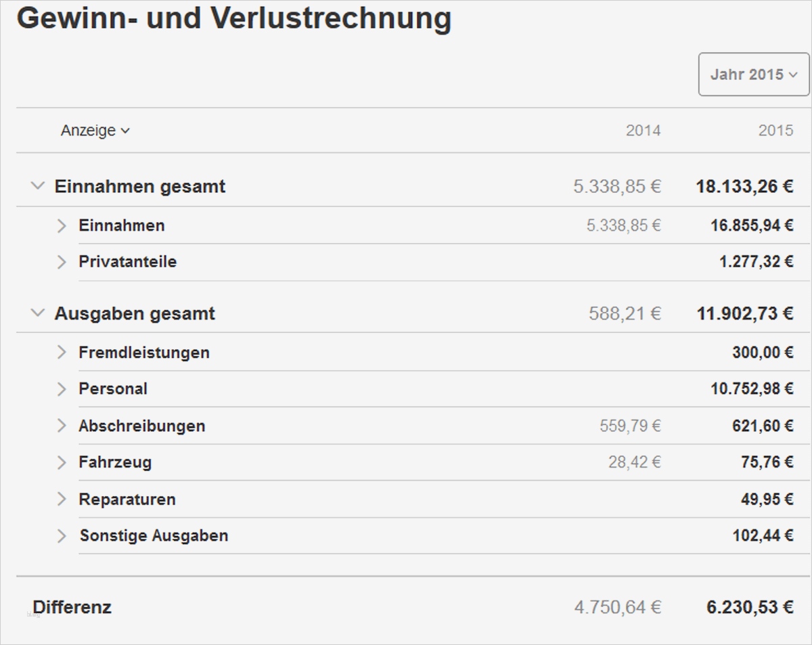Image resolution: width=812 pixels, height=645 pixels.
Task: Open the Jahr 2015 year selector
Action: pos(753,74)
